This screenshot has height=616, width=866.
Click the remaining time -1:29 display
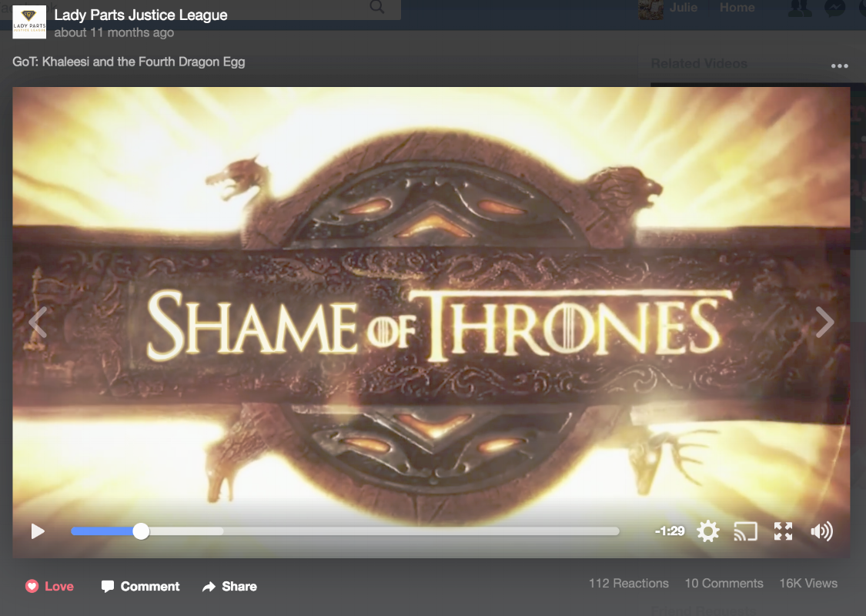[x=670, y=531]
